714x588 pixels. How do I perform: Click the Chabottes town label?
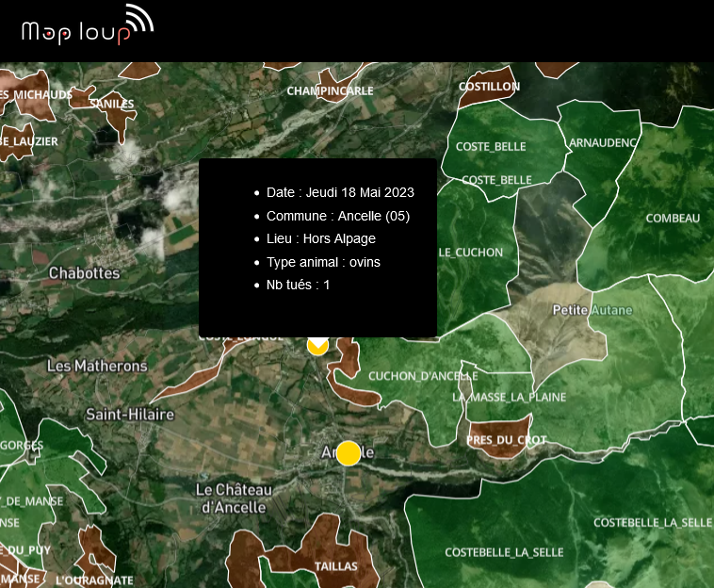pos(84,273)
